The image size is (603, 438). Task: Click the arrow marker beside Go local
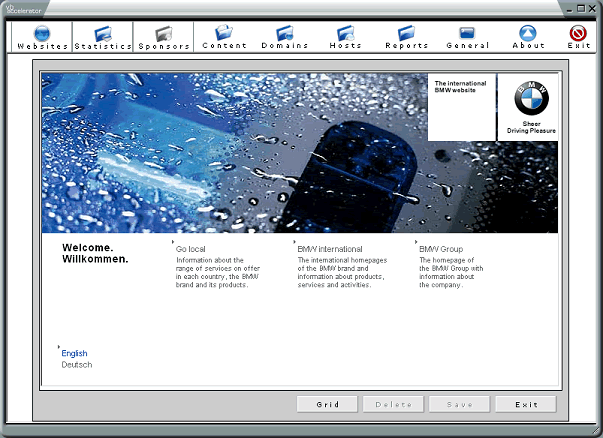coord(173,242)
